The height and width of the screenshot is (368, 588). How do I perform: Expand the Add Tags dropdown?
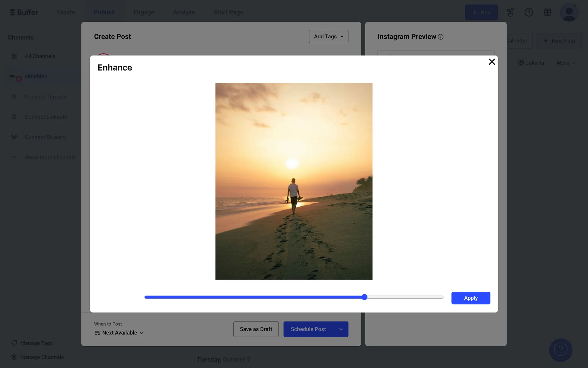point(328,36)
